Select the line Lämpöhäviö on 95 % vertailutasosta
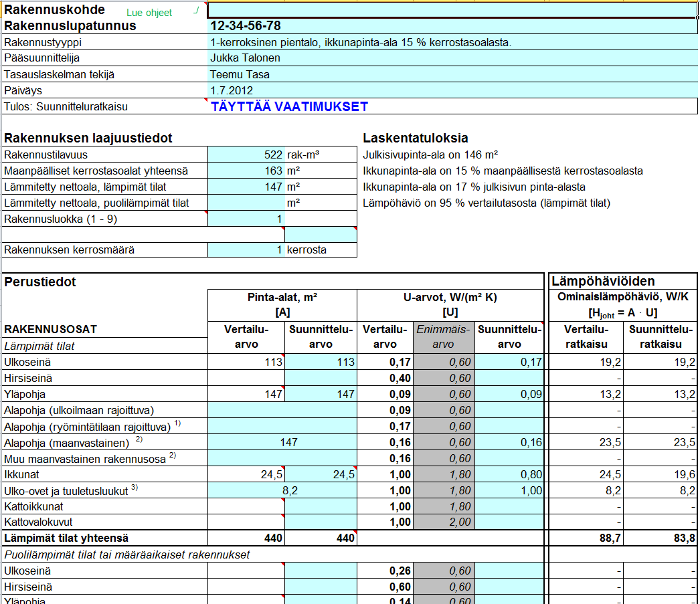 coord(486,203)
